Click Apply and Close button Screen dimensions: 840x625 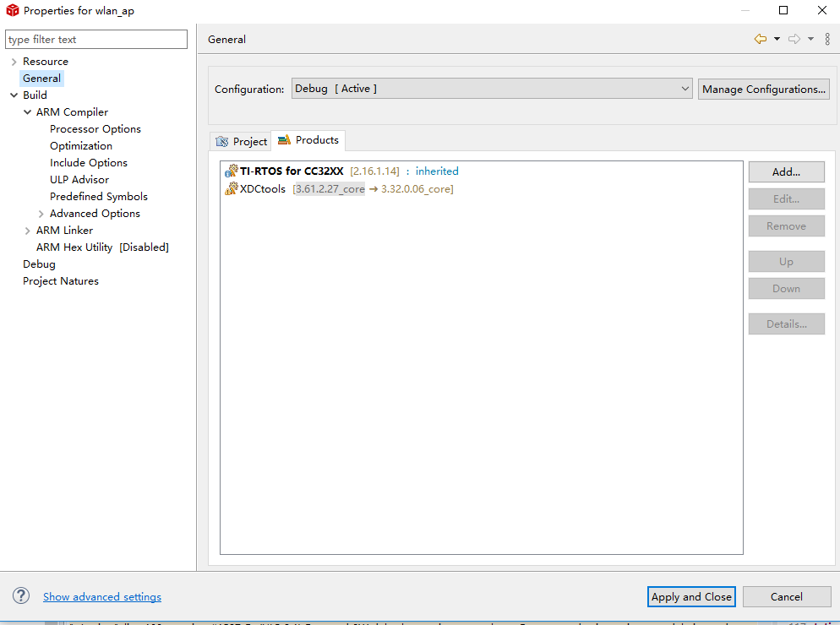pos(691,596)
